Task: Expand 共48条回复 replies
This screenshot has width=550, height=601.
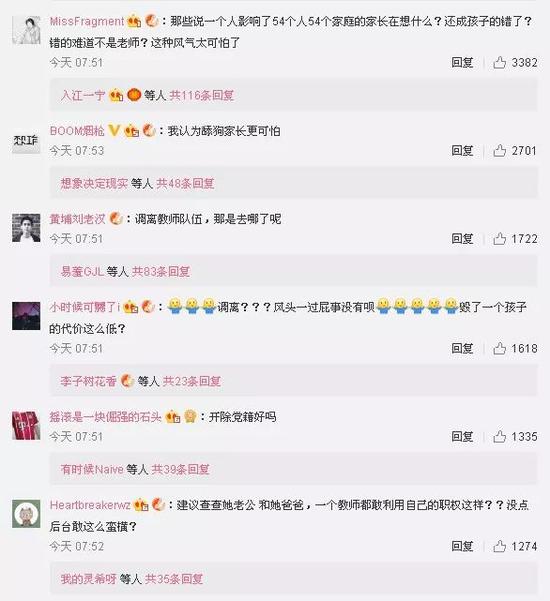Action: (185, 183)
